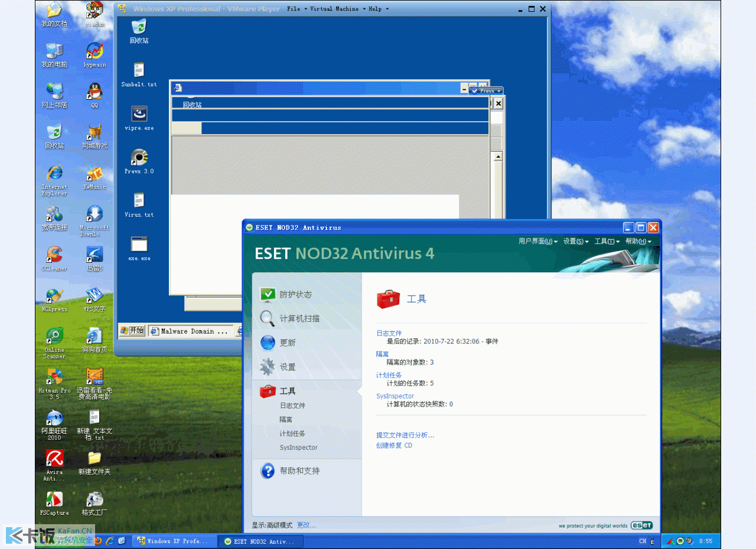Click 更改 link next to 显示:高级模式
The image size is (756, 549).
click(306, 525)
